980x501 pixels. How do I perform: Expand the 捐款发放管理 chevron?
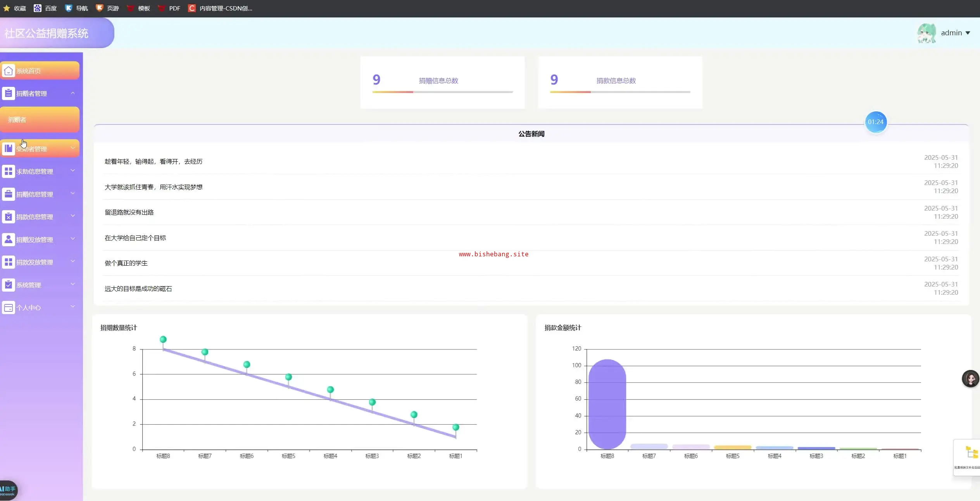point(73,261)
